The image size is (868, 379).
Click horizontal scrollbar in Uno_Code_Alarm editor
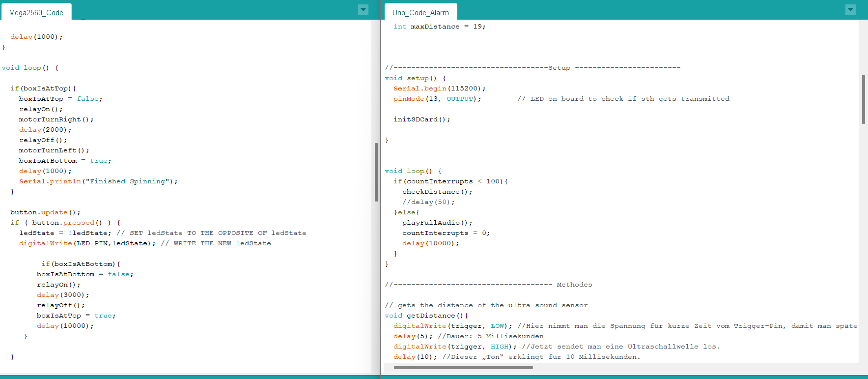pos(463,367)
